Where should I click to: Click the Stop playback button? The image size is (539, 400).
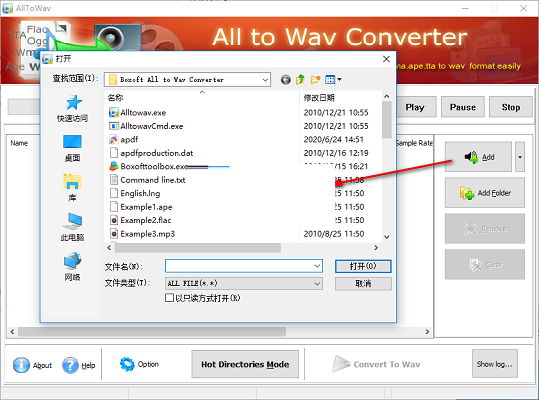coord(510,107)
